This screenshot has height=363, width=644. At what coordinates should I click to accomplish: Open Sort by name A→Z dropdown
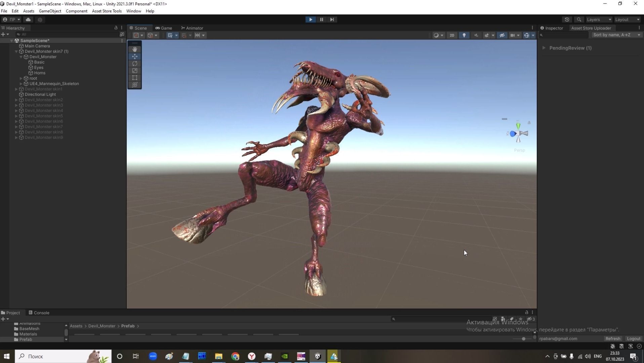[617, 35]
